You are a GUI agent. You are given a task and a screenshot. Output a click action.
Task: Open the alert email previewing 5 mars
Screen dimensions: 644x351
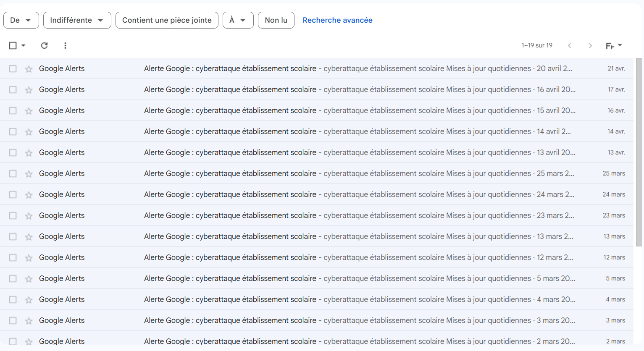pyautogui.click(x=317, y=278)
